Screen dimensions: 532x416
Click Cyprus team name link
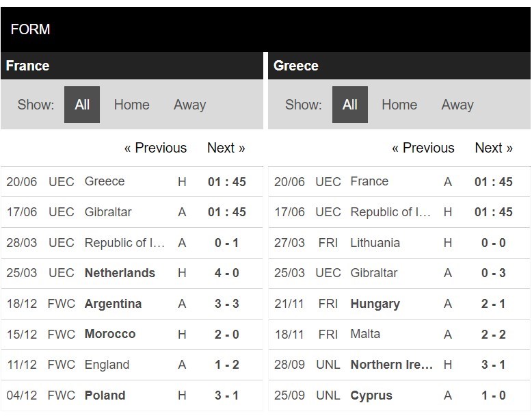point(371,395)
